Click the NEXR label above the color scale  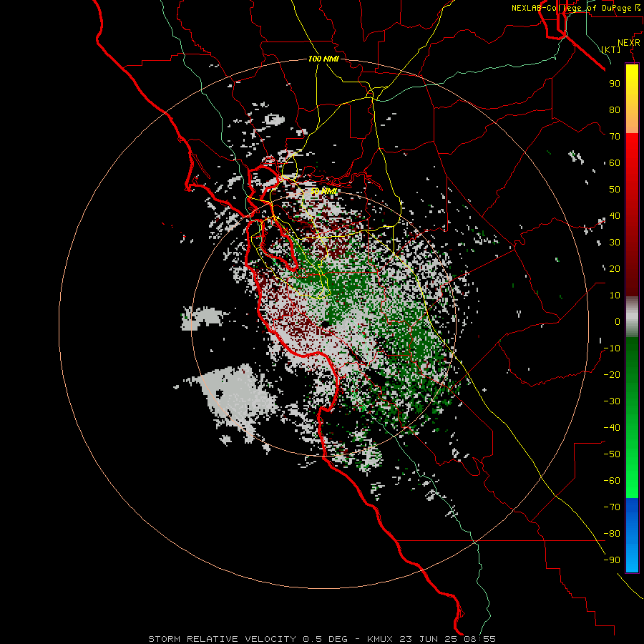pyautogui.click(x=629, y=43)
